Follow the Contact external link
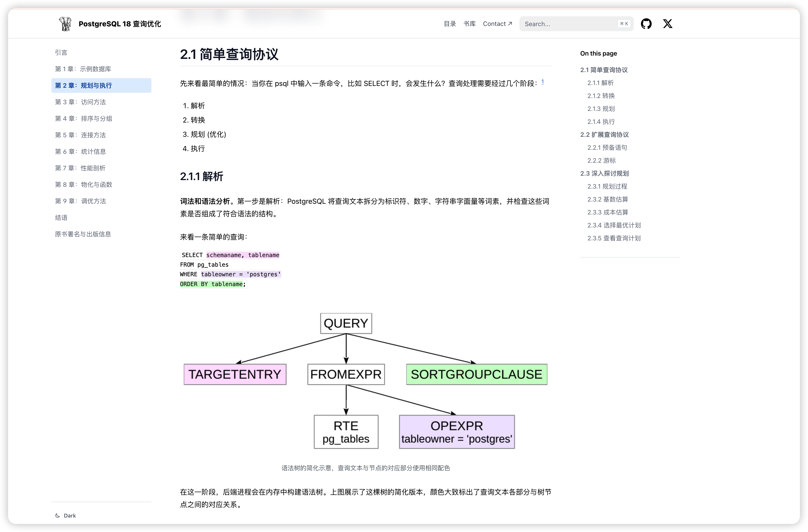The width and height of the screenshot is (808, 532). click(497, 24)
